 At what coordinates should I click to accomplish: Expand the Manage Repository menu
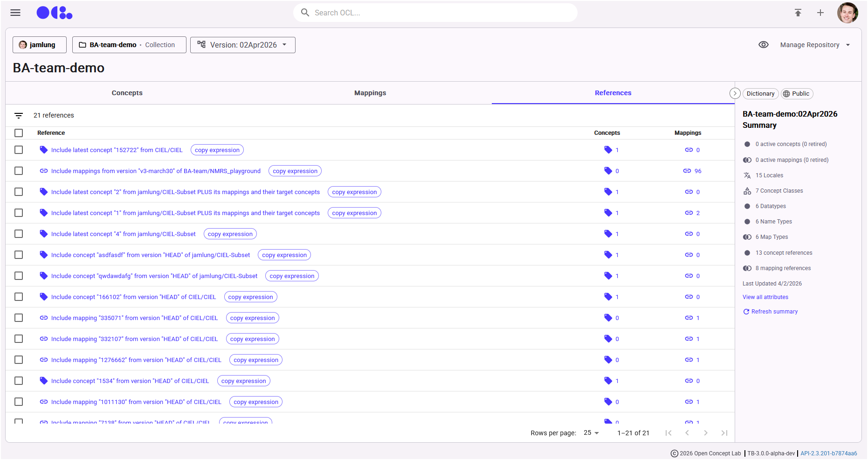point(815,45)
